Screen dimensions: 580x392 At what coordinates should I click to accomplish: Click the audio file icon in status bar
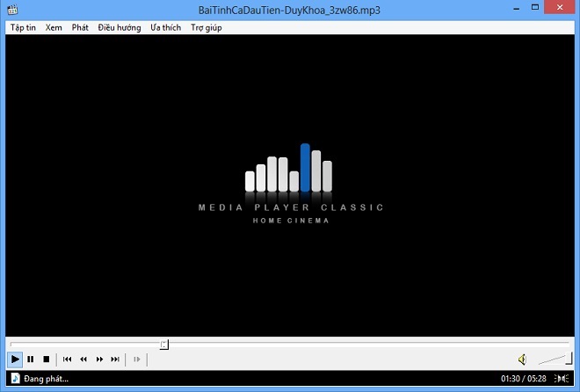pos(14,379)
